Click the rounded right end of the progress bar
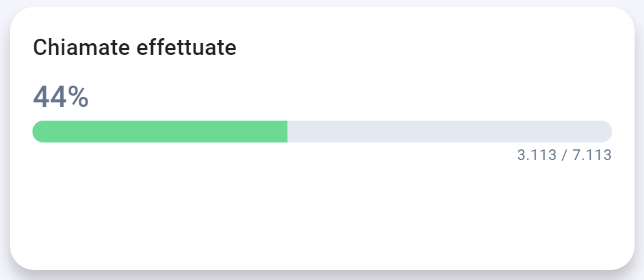 (x=606, y=131)
